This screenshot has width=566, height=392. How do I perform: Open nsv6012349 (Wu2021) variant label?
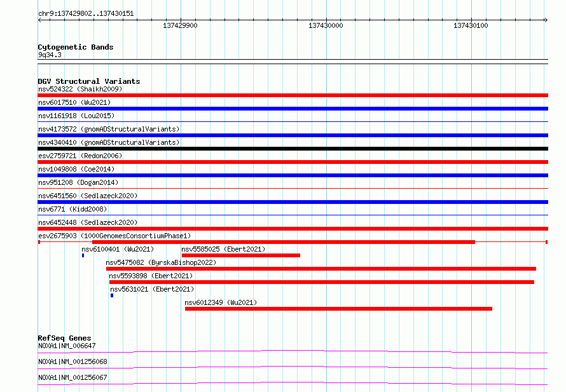tap(221, 302)
